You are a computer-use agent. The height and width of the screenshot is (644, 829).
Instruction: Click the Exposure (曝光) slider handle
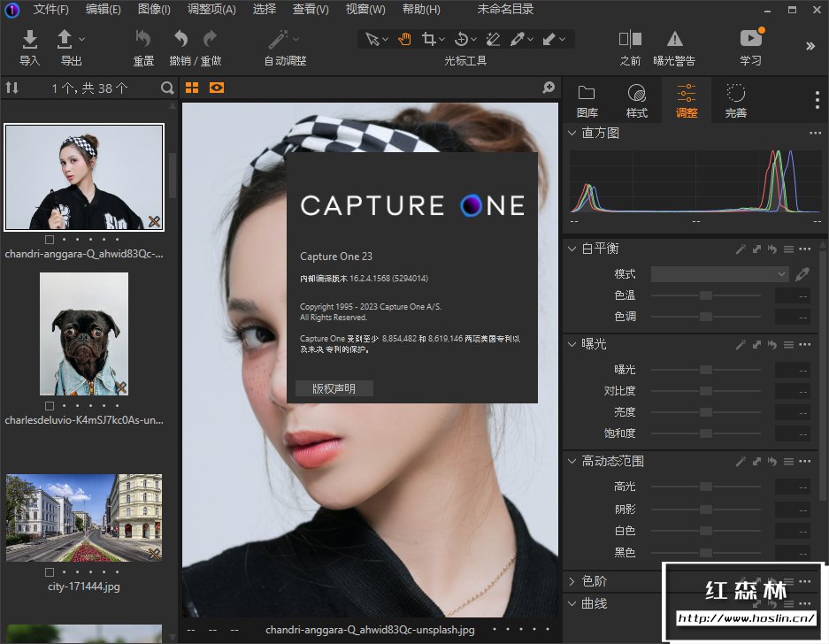705,370
